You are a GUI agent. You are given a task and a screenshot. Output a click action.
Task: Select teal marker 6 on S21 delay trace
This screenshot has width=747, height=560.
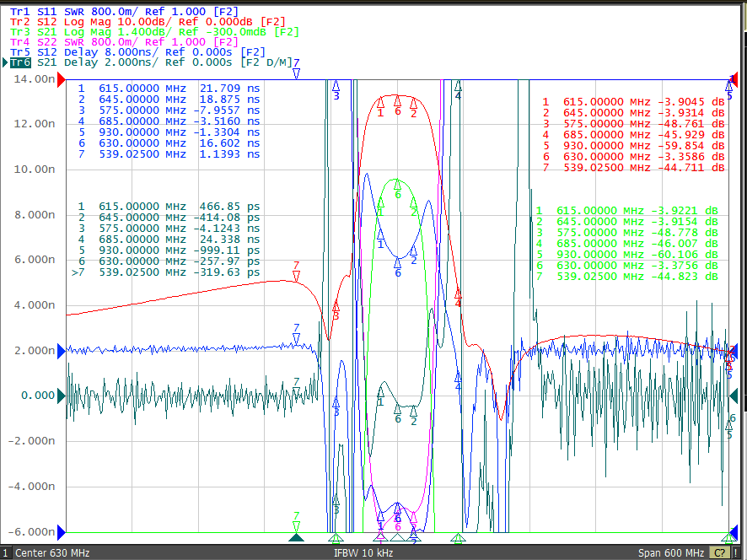397,409
